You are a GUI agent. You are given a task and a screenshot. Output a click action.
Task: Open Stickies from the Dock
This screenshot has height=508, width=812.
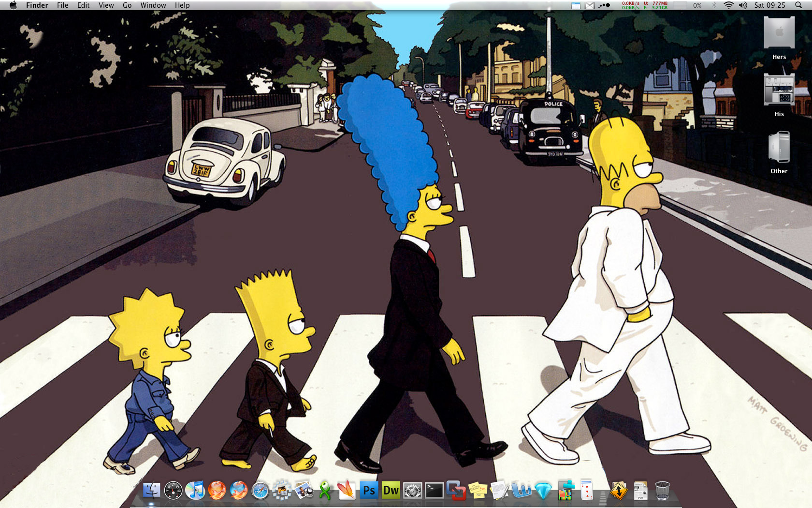coord(478,491)
